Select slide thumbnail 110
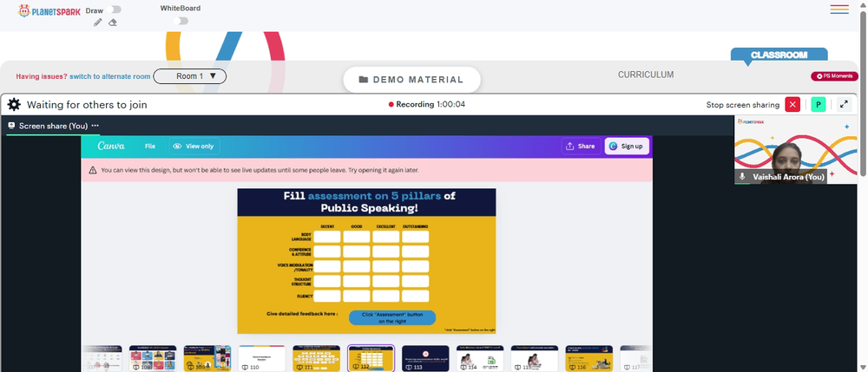Screen dimensions: 868x372 (x=262, y=358)
